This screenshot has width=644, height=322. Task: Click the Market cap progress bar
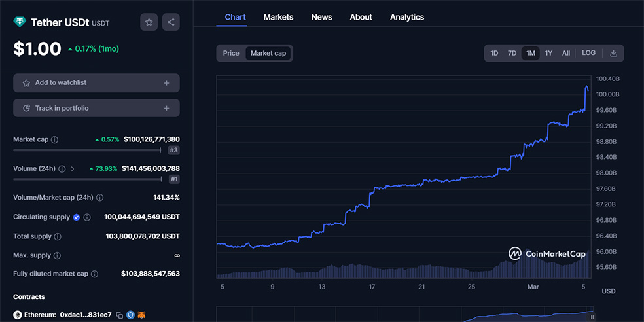point(87,151)
